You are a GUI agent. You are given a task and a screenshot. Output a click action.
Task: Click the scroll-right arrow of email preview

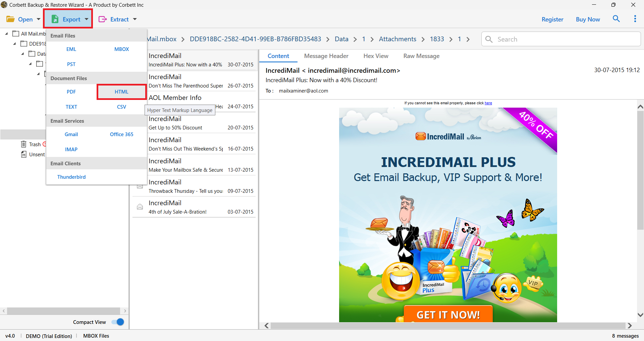[630, 326]
